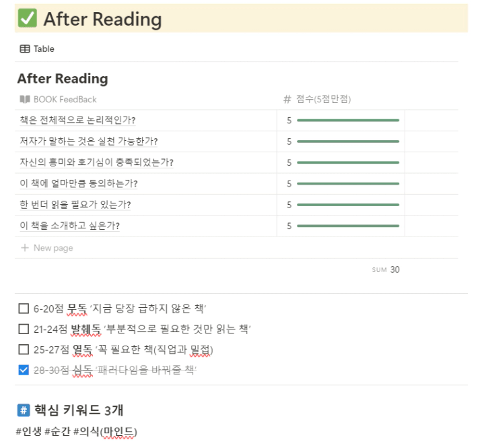The image size is (480, 448).
Task: Click the green checkmark page icon
Action: coord(28,19)
